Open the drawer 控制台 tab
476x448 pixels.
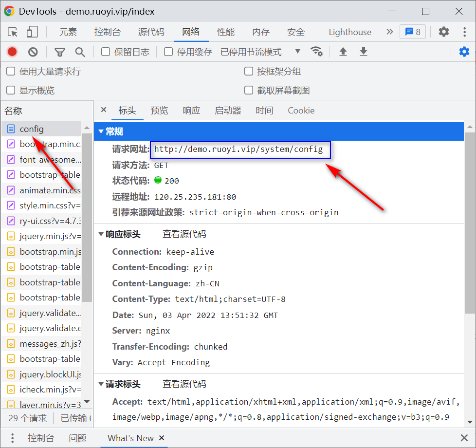coord(41,438)
